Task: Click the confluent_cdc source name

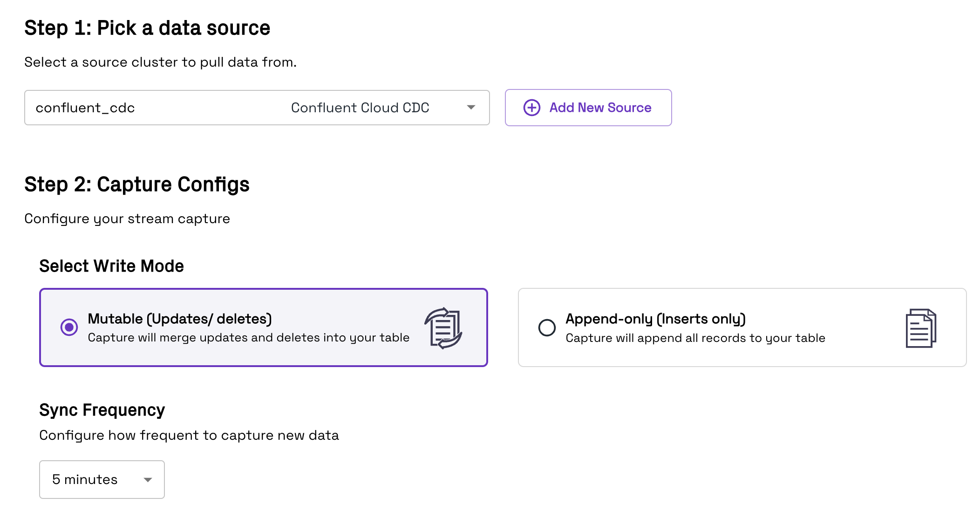Action: (85, 108)
